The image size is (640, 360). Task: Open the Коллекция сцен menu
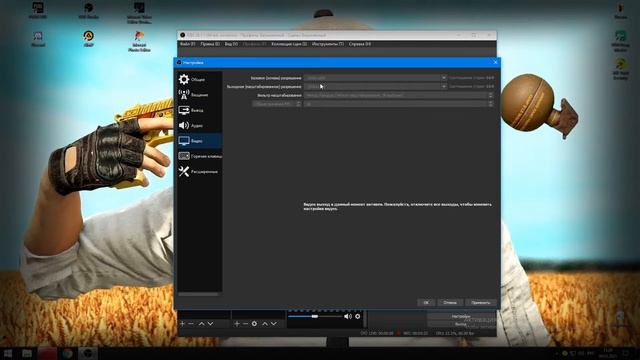click(x=289, y=44)
